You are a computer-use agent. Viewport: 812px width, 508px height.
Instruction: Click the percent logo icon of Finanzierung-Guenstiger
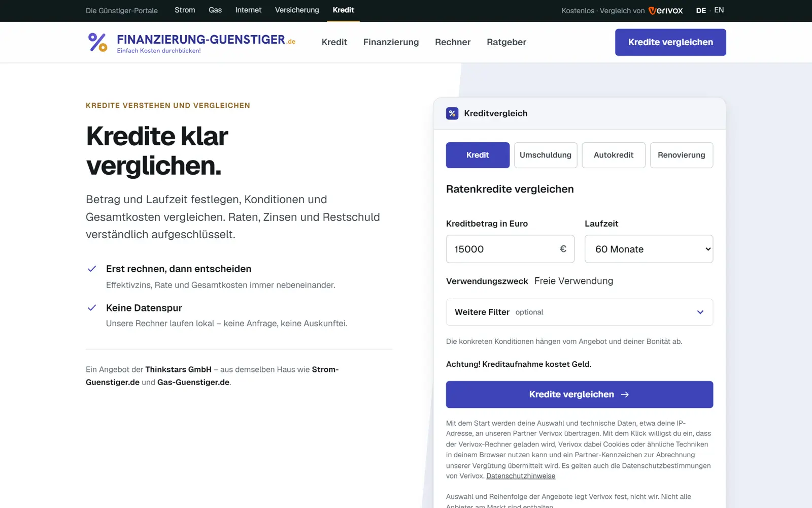(x=97, y=42)
